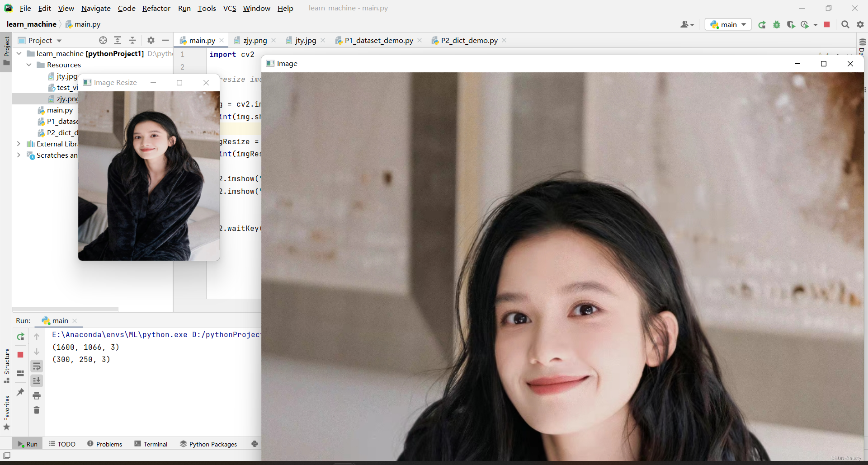Collapse the learn_machine project root
Image resolution: width=868 pixels, height=465 pixels.
(x=19, y=53)
